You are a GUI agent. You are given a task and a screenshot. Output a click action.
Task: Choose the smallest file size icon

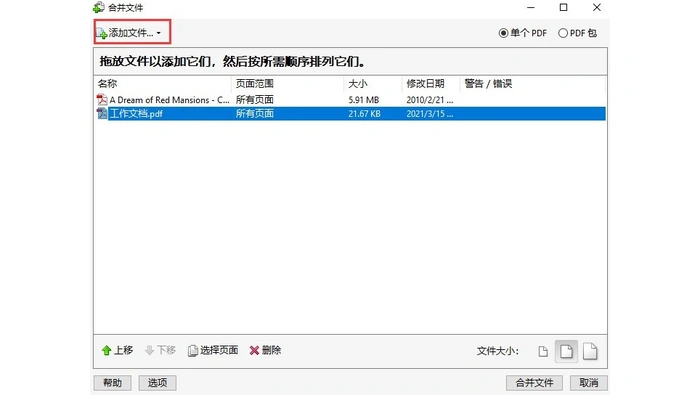point(543,352)
